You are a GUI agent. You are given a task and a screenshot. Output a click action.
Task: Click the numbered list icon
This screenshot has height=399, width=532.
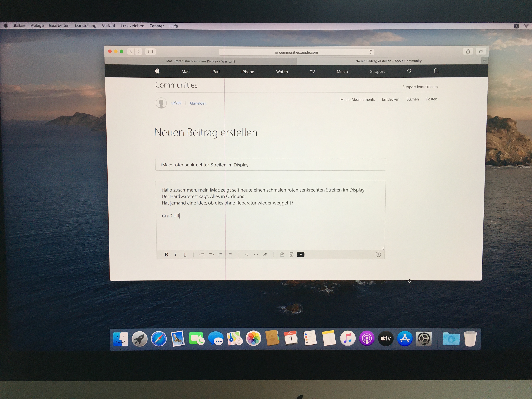pyautogui.click(x=220, y=255)
